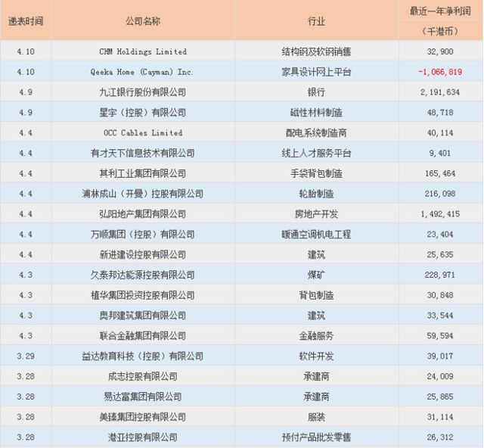Select 星宇（控股）有限公司 cell

(x=143, y=113)
